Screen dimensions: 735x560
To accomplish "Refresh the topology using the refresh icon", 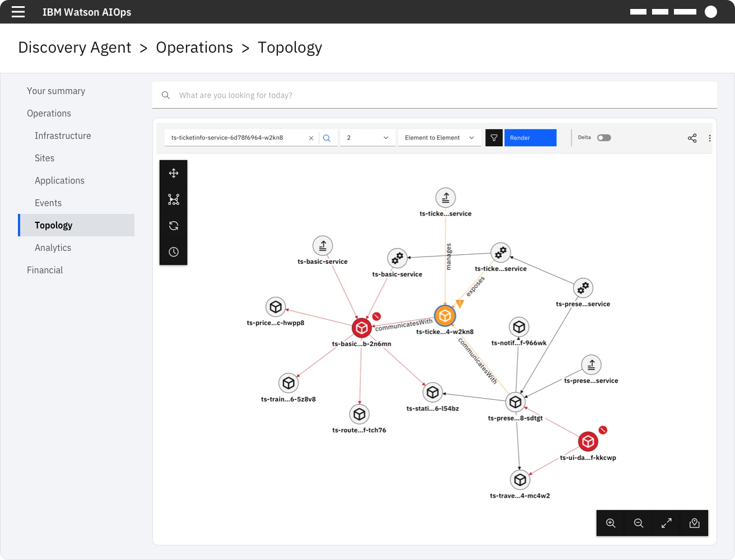I will tap(174, 225).
